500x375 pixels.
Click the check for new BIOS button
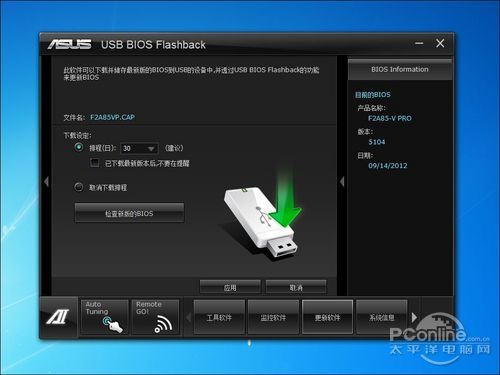[129, 213]
